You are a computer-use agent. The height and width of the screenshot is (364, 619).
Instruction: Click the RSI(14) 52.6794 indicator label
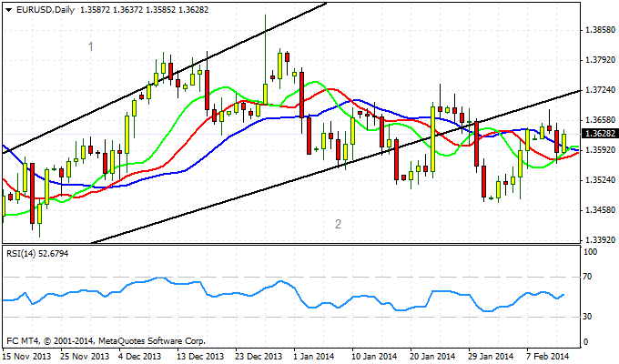(37, 254)
